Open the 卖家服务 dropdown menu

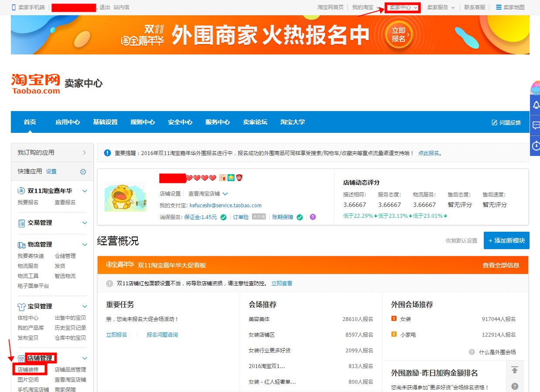point(440,7)
